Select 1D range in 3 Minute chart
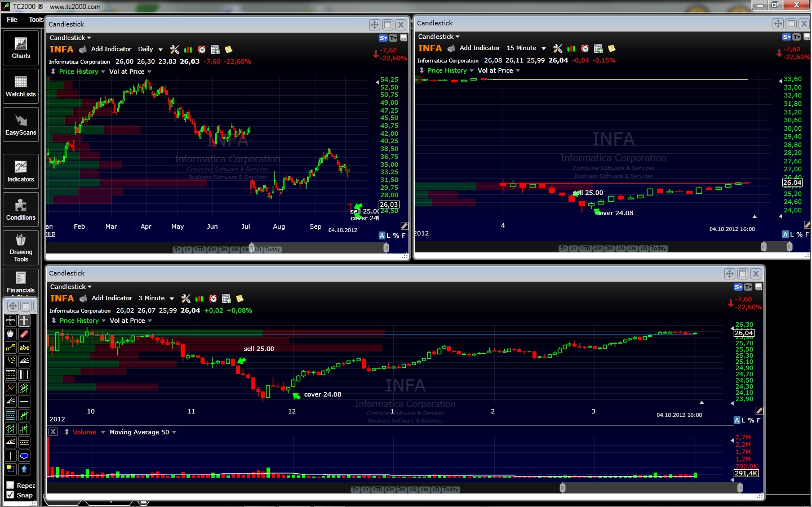Screen dimensions: 812x507 [x=436, y=490]
